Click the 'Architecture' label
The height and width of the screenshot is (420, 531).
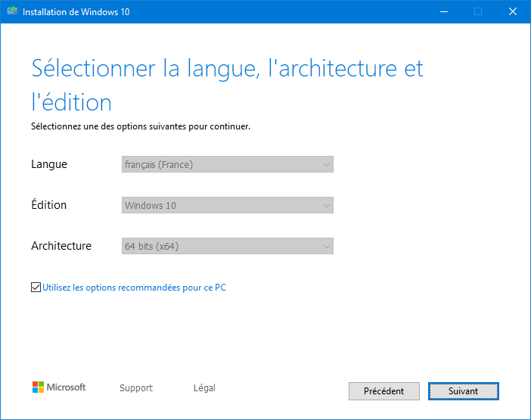click(61, 246)
